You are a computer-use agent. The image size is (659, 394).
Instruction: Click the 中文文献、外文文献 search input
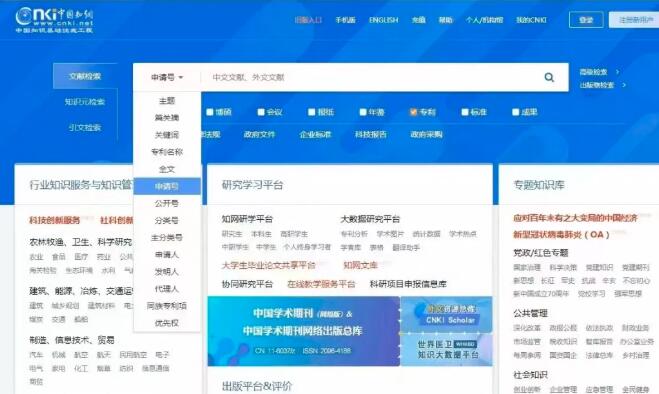pos(372,77)
